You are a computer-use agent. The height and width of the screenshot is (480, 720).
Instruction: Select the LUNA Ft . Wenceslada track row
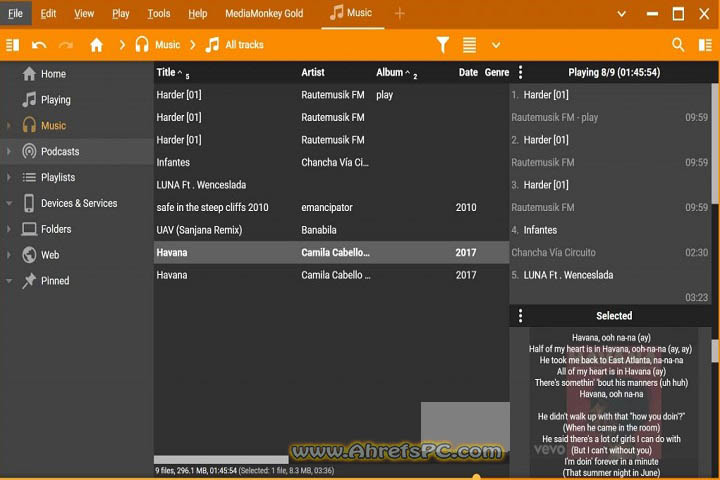point(331,185)
